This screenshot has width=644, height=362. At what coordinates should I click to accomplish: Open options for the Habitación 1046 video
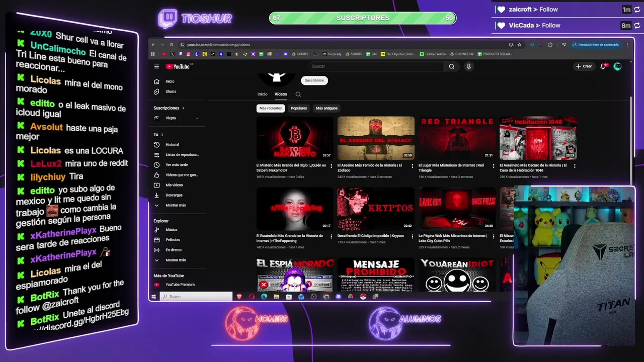click(575, 166)
